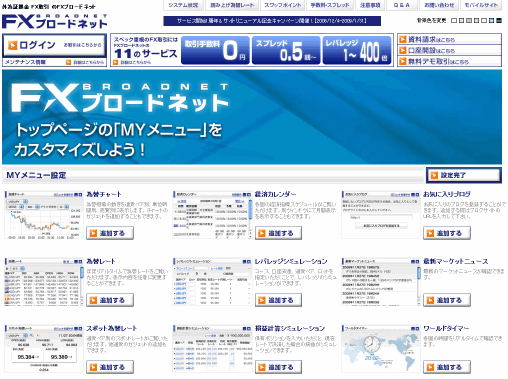Click the 為替レート table preview thumbnail
Image resolution: width=508 pixels, height=379 pixels.
(44, 282)
